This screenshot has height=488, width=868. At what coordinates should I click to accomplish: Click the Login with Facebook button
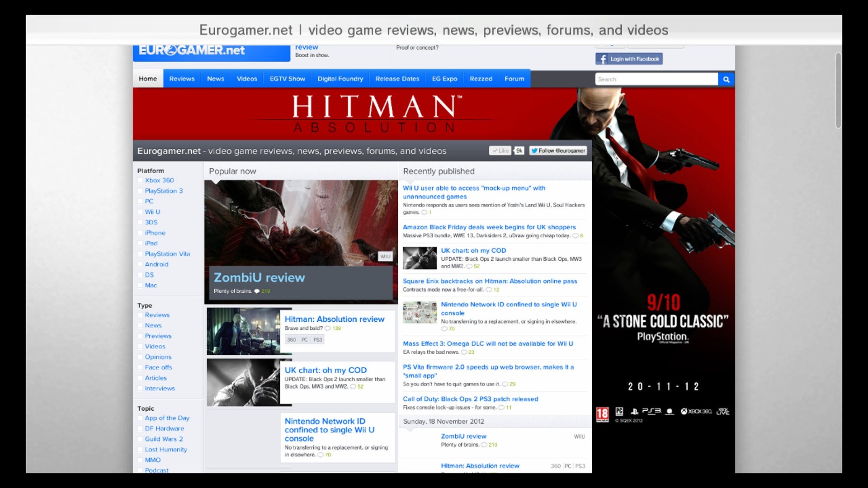point(629,59)
